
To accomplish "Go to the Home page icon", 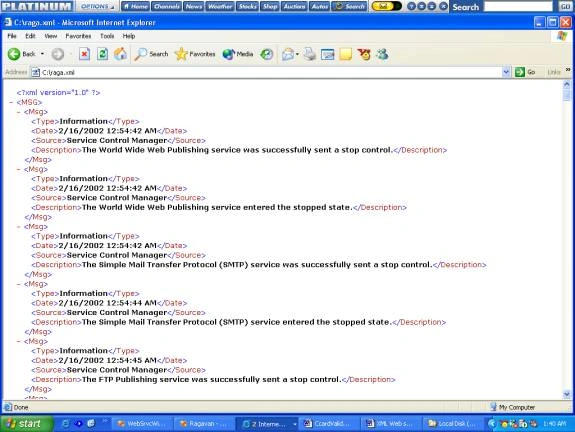I will 120,54.
